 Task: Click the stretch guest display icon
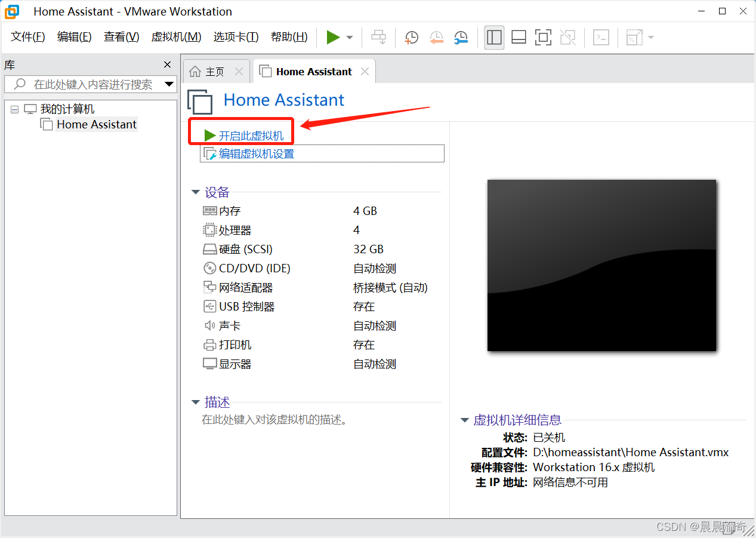point(634,37)
